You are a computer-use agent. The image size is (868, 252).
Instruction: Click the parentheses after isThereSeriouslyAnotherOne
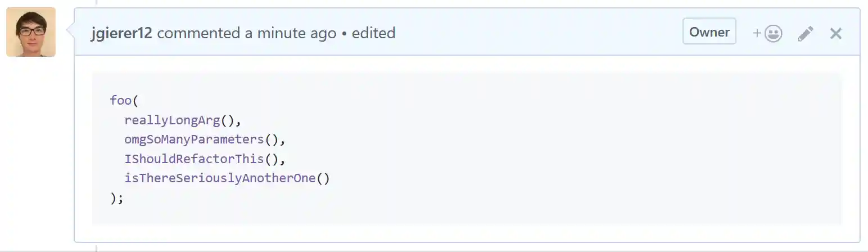pyautogui.click(x=323, y=179)
